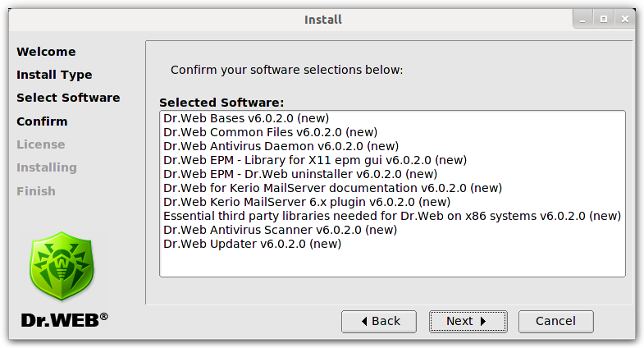Click the greyed Installing step
The width and height of the screenshot is (644, 348).
click(47, 167)
